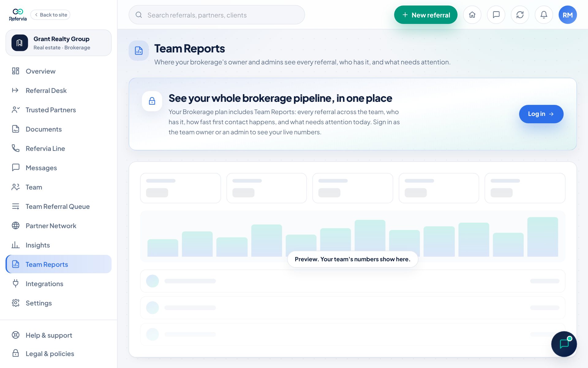Viewport: 588px width, 368px height.
Task: Open Team Referral Queue
Action: pyautogui.click(x=58, y=206)
